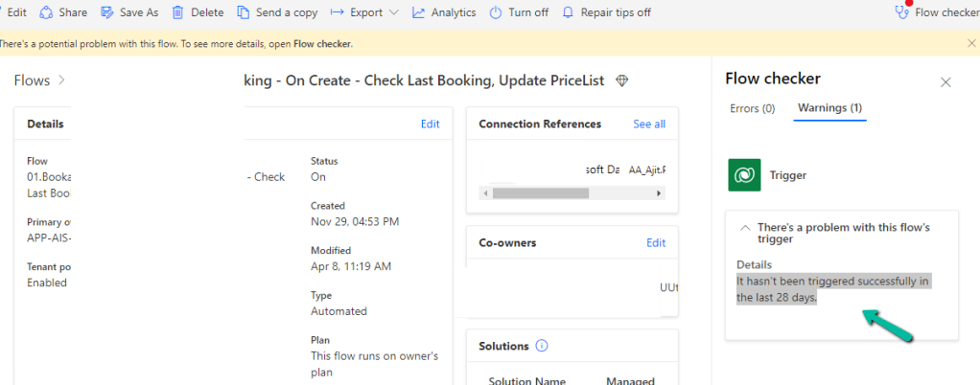
Task: Click the Solutions info icon
Action: pos(541,345)
